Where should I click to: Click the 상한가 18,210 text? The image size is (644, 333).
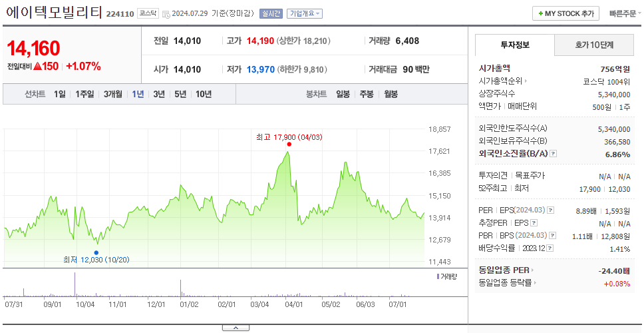303,41
